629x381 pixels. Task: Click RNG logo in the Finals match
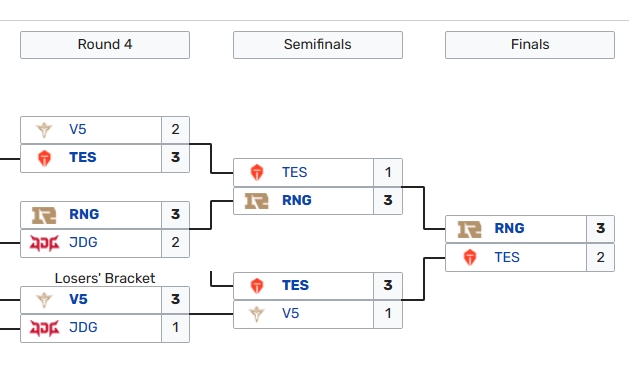tap(469, 229)
